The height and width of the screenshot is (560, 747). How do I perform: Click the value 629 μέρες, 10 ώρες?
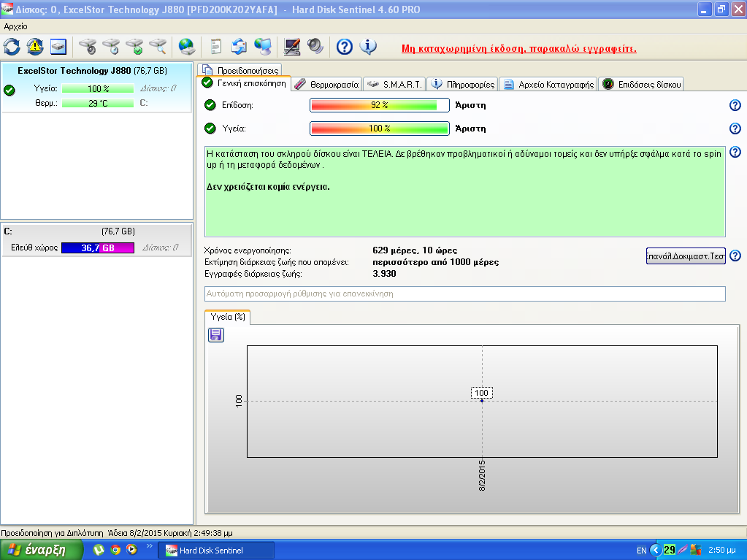click(415, 250)
